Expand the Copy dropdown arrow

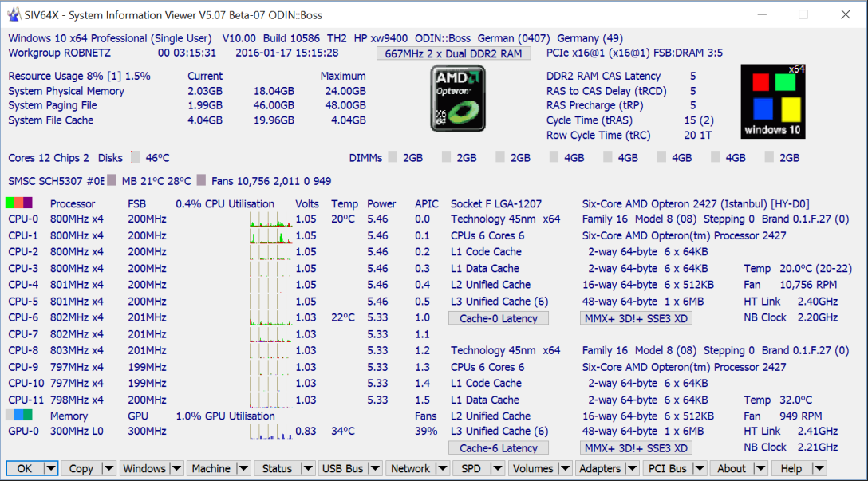click(x=108, y=468)
